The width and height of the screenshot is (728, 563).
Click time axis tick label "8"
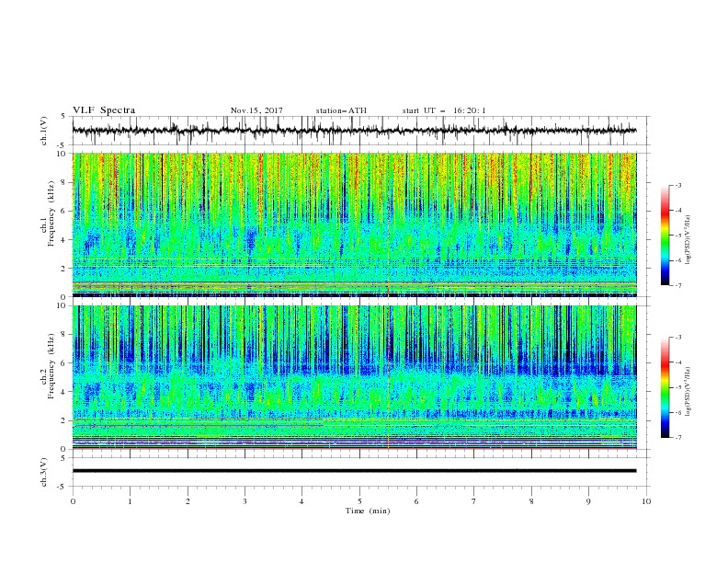tap(531, 501)
